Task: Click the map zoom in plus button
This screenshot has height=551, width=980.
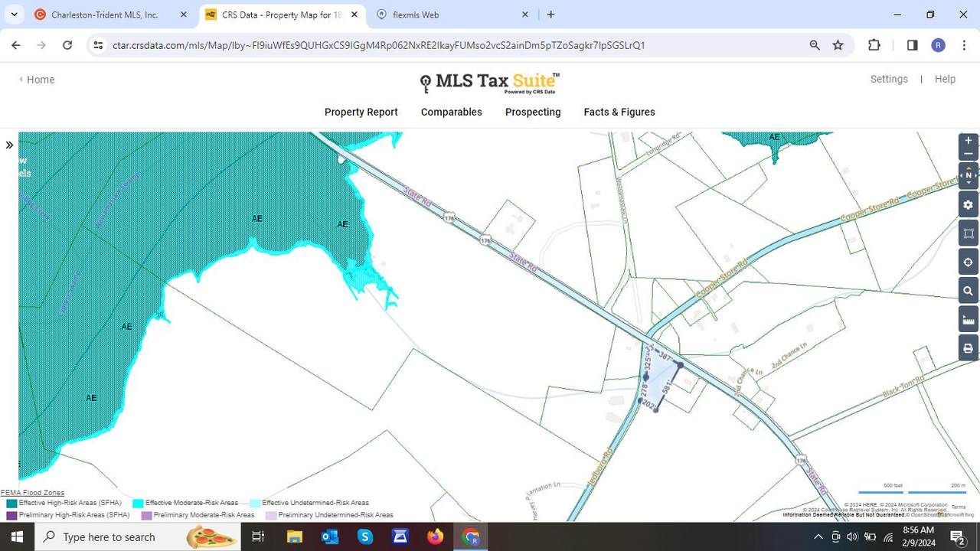Action: point(969,141)
